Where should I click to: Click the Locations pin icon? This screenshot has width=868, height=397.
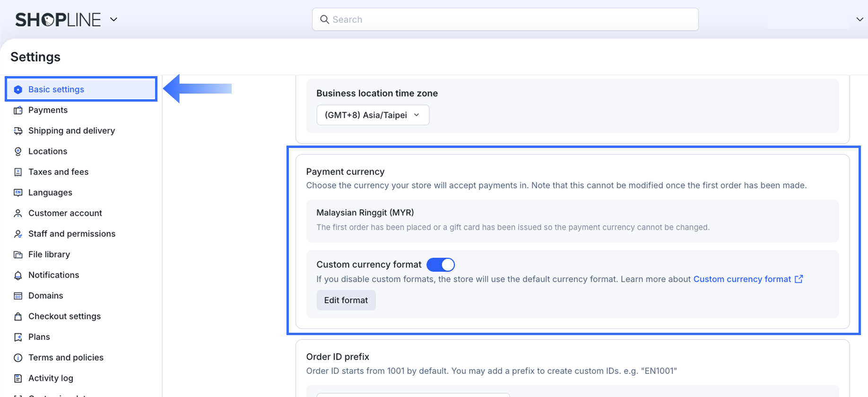pos(18,151)
